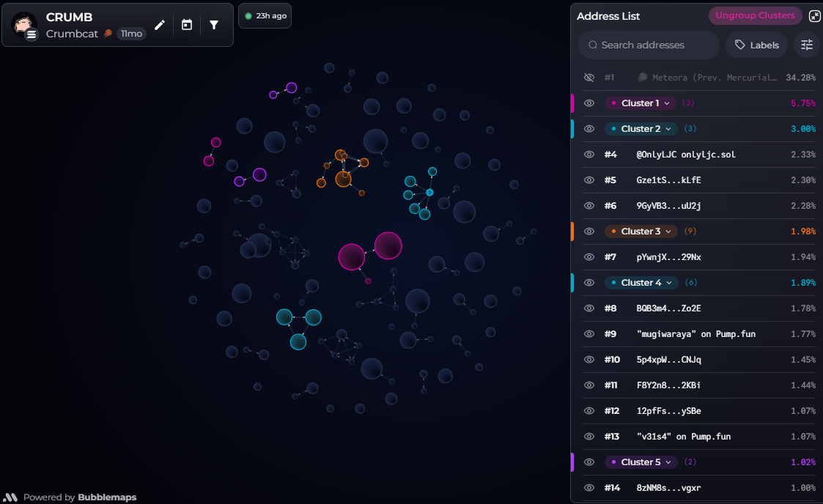Open the Labels button

coord(756,45)
